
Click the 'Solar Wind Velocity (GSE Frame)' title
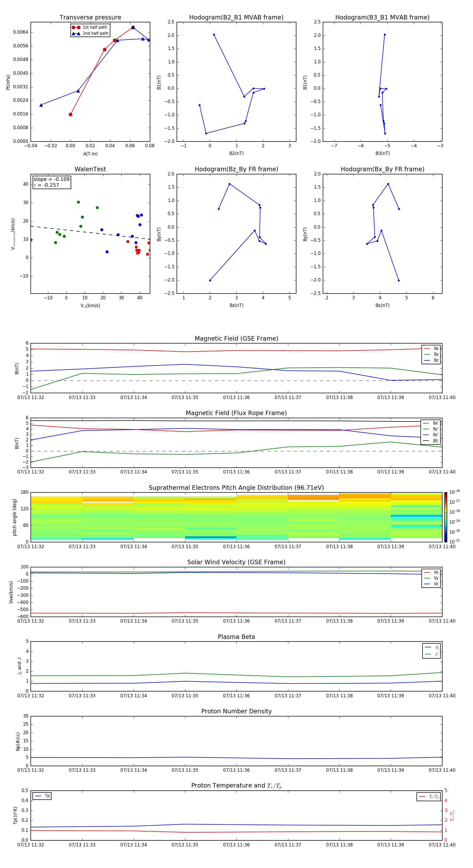(x=236, y=562)
